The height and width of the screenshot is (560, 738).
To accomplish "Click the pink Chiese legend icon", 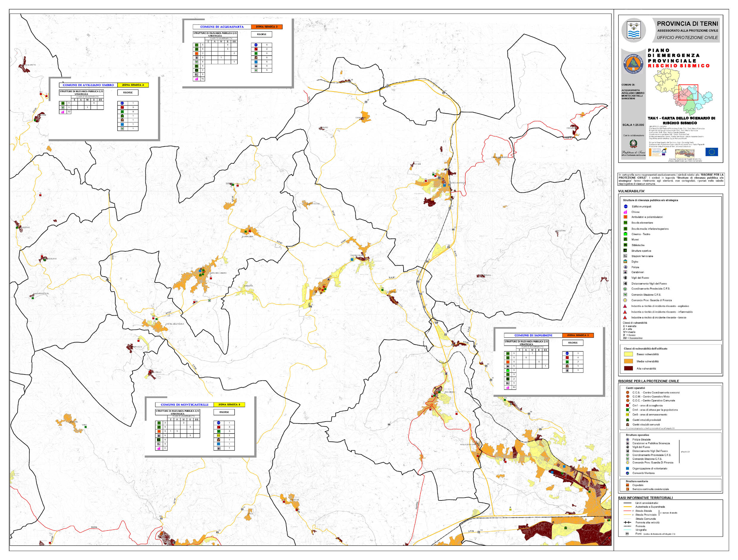I will coord(626,212).
